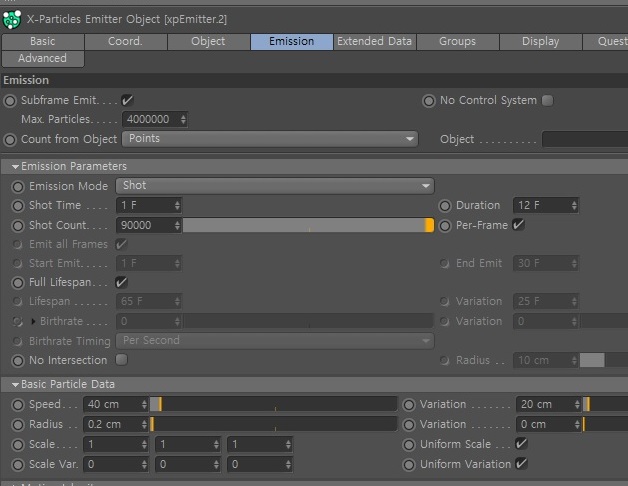Open the Groups tab
Image resolution: width=628 pixels, height=486 pixels.
tap(458, 42)
